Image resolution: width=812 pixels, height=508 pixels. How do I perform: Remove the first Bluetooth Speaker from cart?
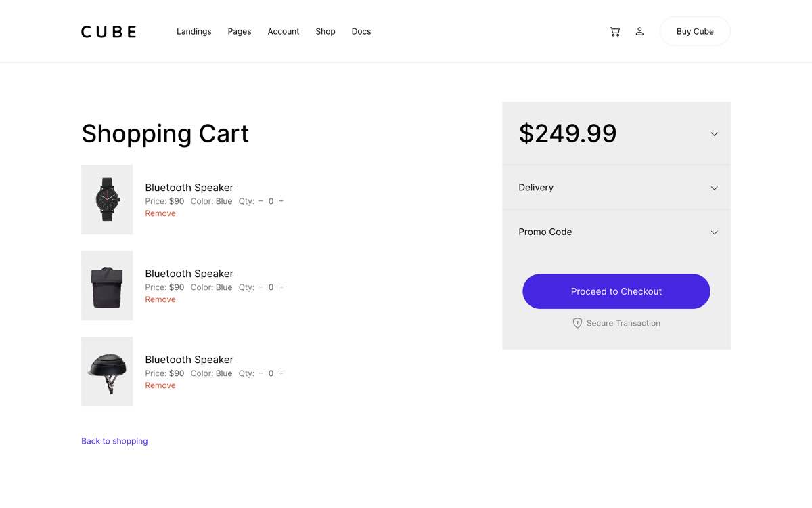point(160,213)
